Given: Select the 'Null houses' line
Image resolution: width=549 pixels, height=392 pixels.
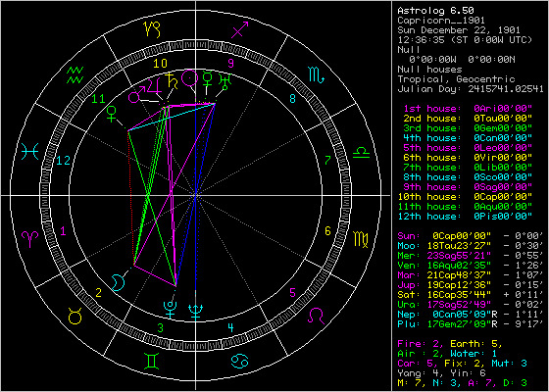Looking at the screenshot, I should pyautogui.click(x=429, y=70).
